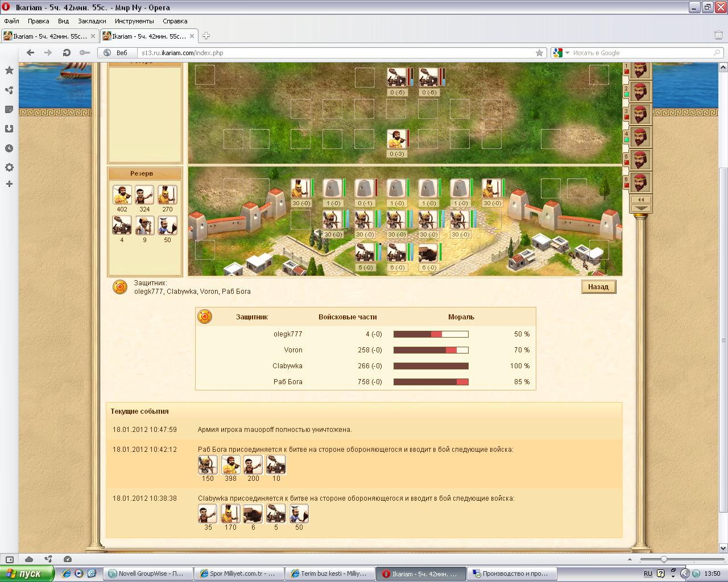Bookmark page using address bar star
This screenshot has width=728, height=582.
coord(539,53)
